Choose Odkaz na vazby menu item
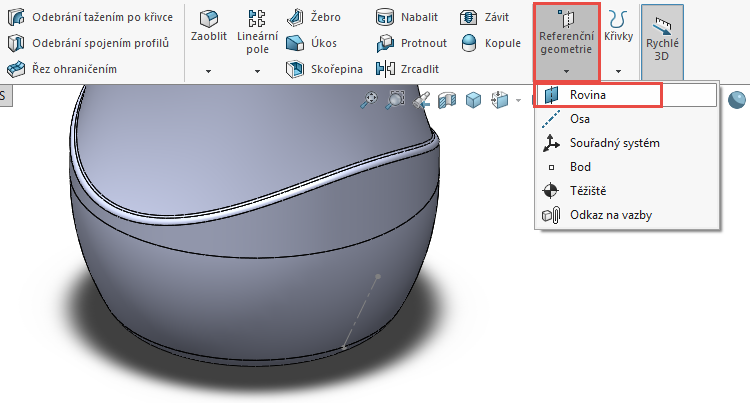 pos(626,215)
